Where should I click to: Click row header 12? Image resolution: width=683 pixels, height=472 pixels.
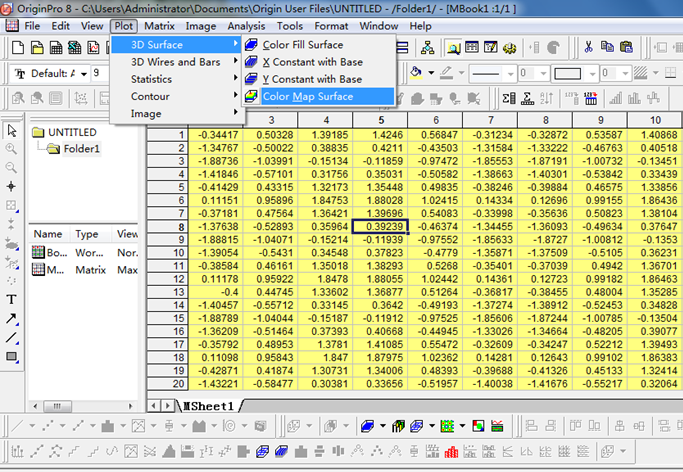[168, 279]
